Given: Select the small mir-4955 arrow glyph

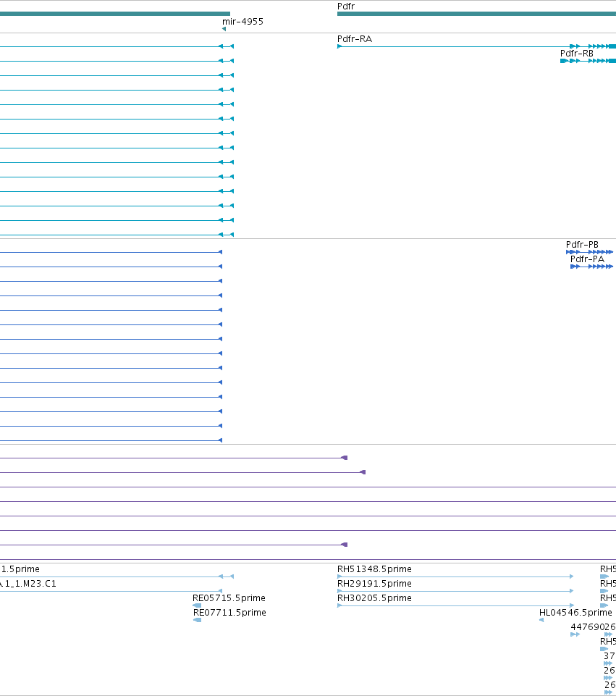Looking at the screenshot, I should click(x=224, y=29).
